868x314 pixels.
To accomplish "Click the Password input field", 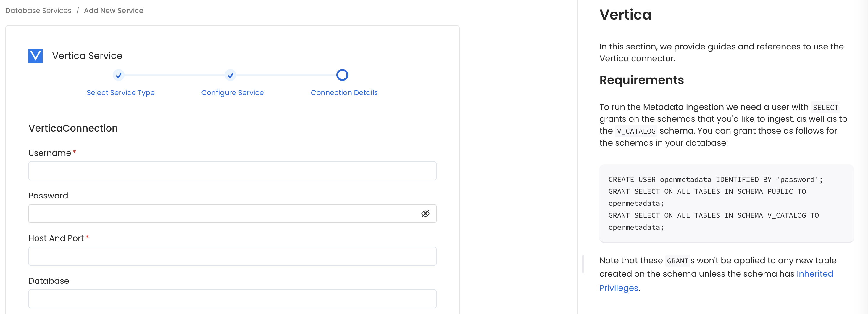I will pos(222,213).
